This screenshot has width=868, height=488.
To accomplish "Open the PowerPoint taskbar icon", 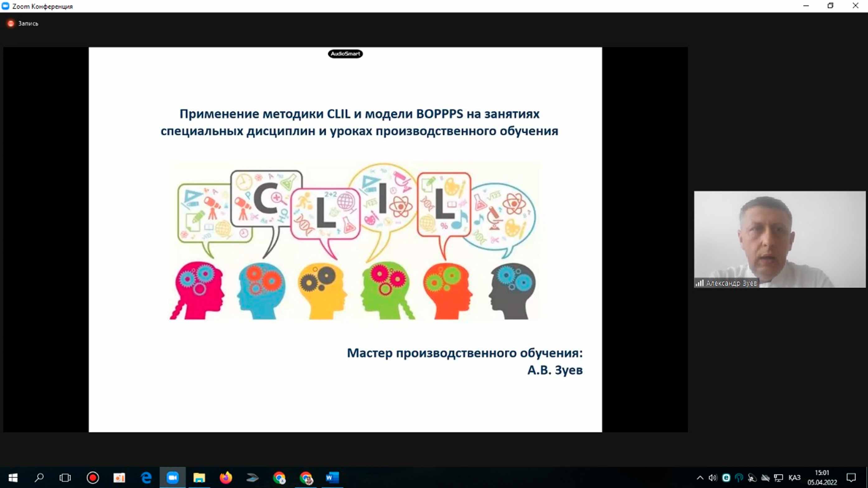I will click(x=119, y=477).
